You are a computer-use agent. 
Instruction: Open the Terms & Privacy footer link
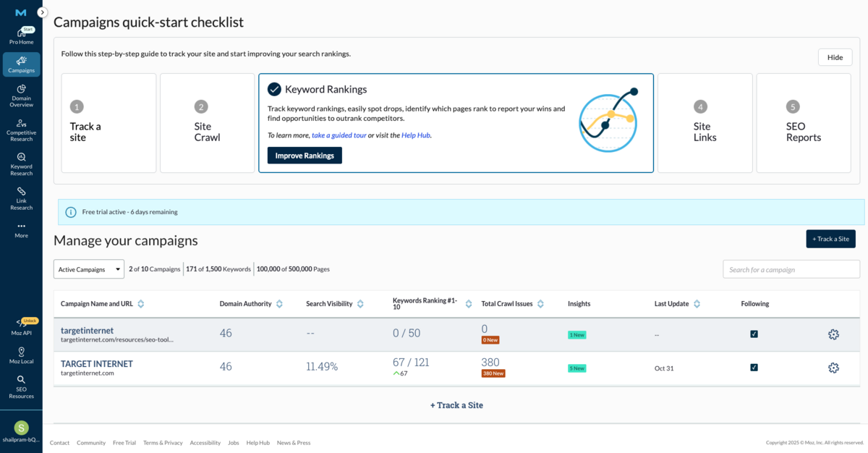click(x=163, y=443)
